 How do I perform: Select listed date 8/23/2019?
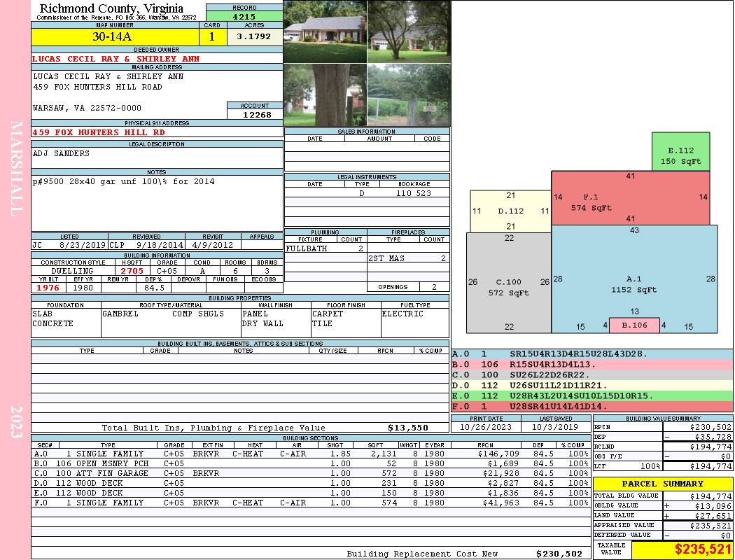coord(83,244)
